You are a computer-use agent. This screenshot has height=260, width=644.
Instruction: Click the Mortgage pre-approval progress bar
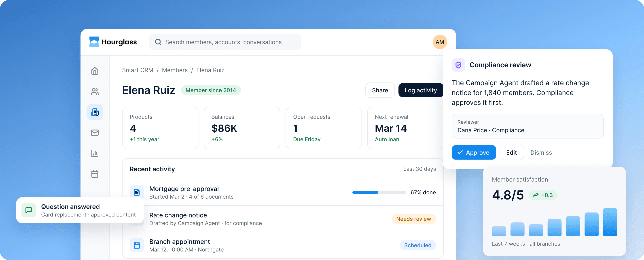[x=379, y=192]
